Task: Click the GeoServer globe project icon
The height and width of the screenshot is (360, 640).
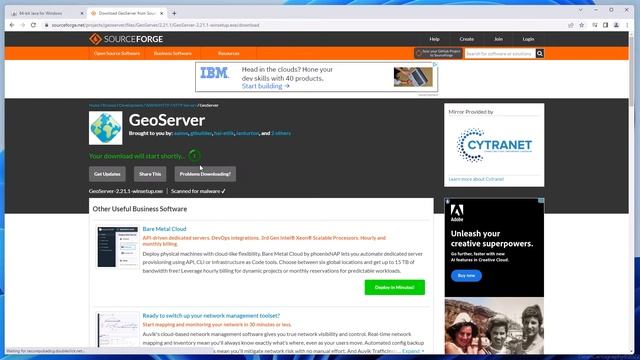Action: 106,128
